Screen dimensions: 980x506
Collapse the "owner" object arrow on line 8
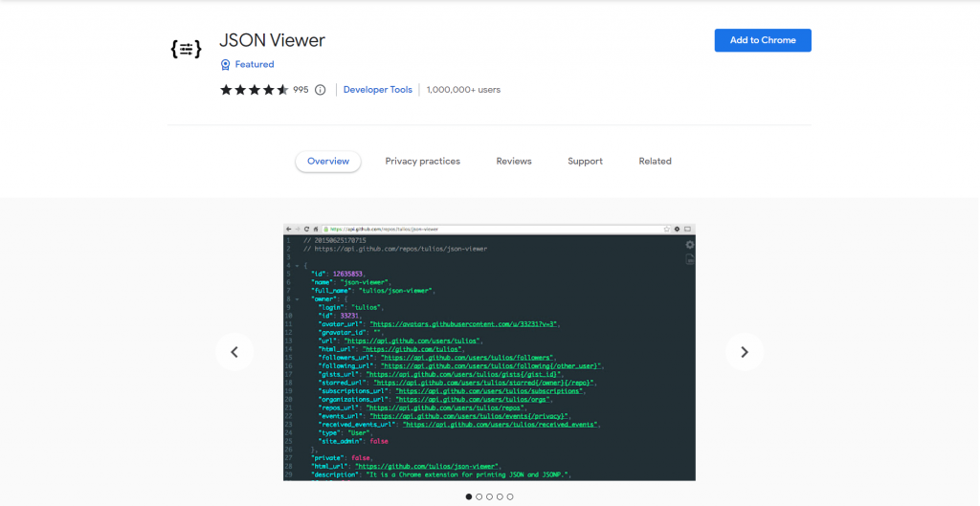click(298, 299)
